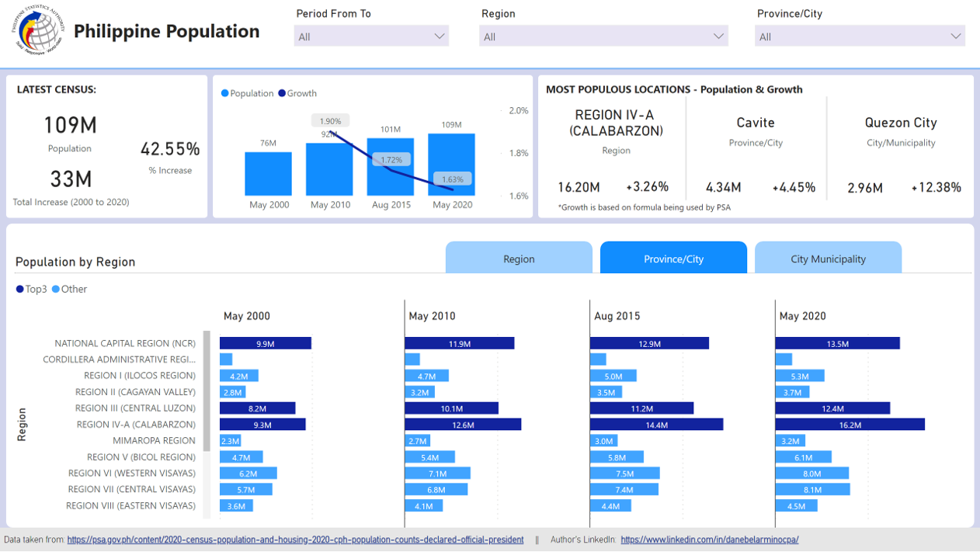Switch to the Region tab

(519, 259)
